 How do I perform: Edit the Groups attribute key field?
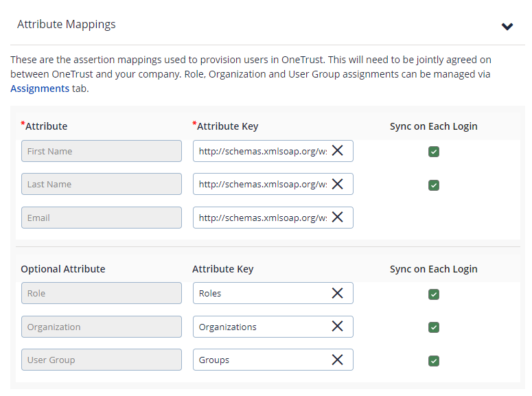point(262,360)
